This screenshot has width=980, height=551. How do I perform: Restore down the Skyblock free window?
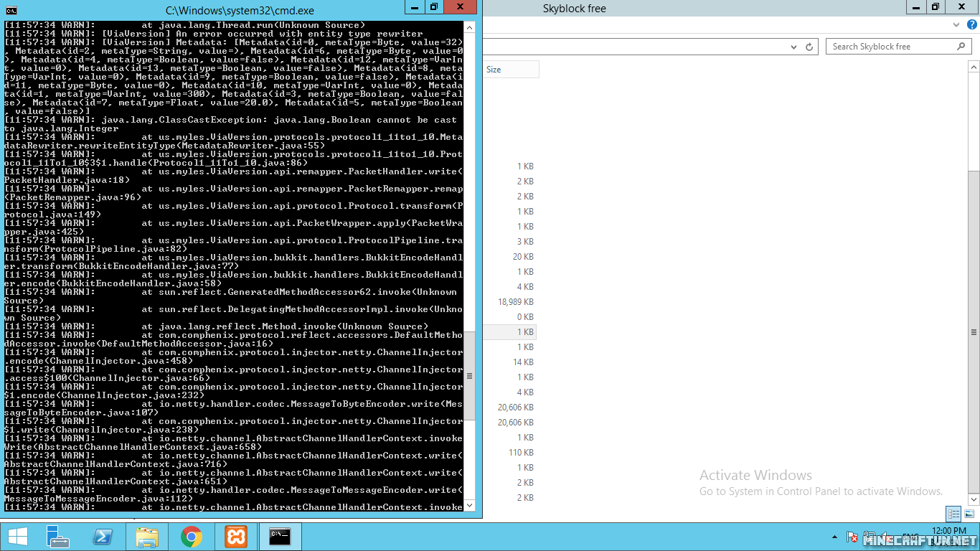(x=936, y=7)
